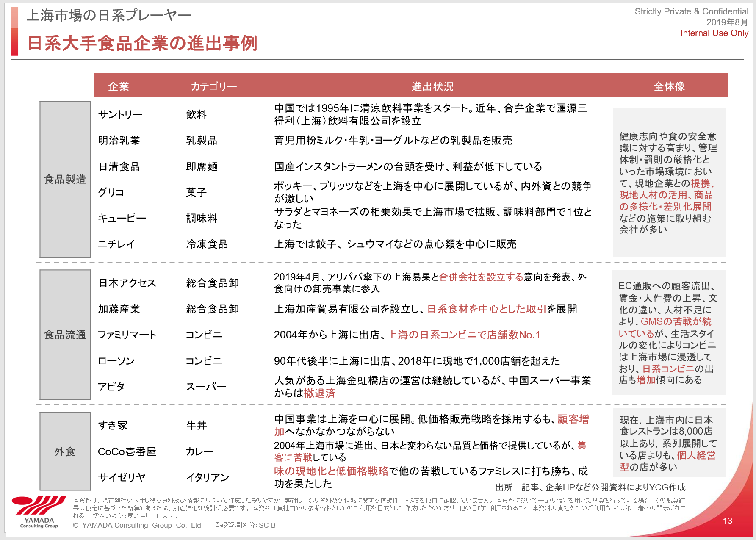Screen dimensions: 756x540
Task: Select the 外食 overview box about 日本食レストラン8,000店
Action: tap(669, 443)
